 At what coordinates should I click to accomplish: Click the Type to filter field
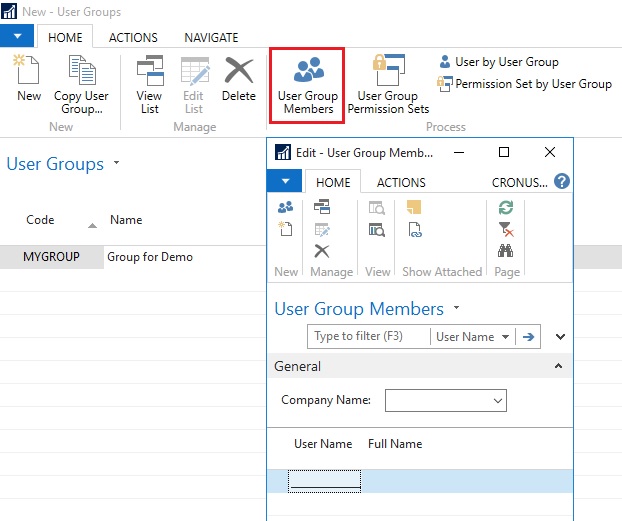(368, 337)
